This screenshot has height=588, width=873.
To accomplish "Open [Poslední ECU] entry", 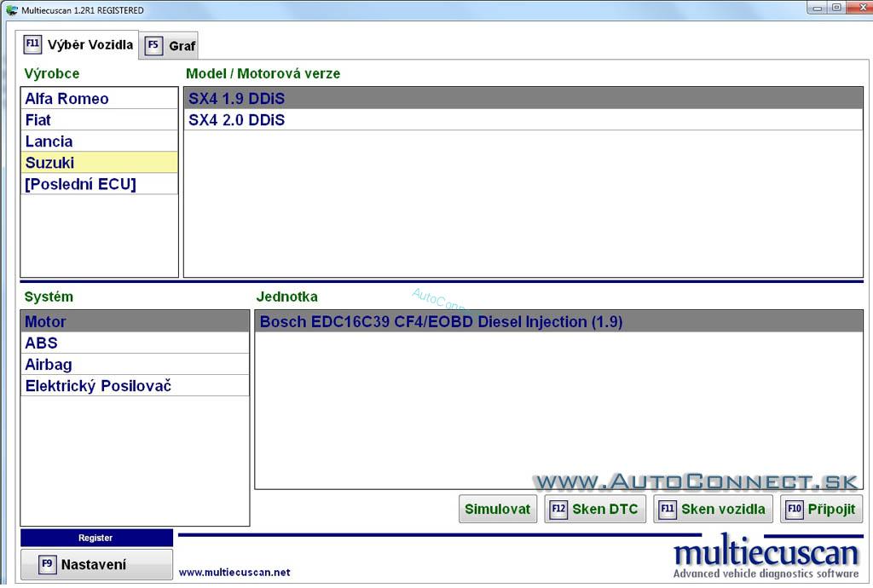I will pyautogui.click(x=99, y=184).
